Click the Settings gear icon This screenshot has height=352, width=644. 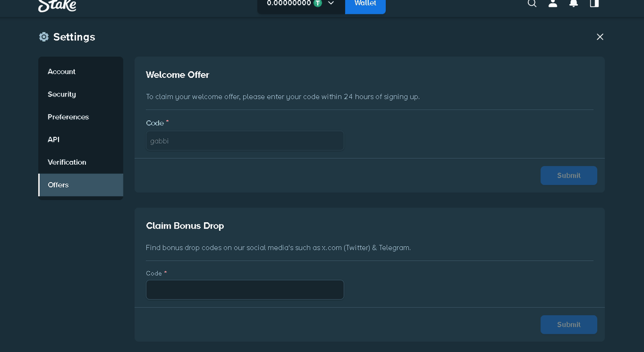click(44, 36)
